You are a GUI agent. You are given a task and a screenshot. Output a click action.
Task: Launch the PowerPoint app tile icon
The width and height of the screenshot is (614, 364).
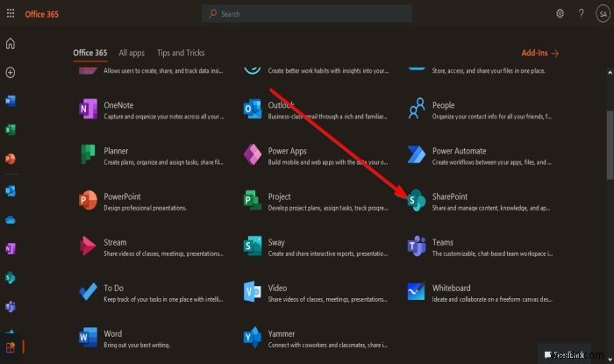point(88,200)
